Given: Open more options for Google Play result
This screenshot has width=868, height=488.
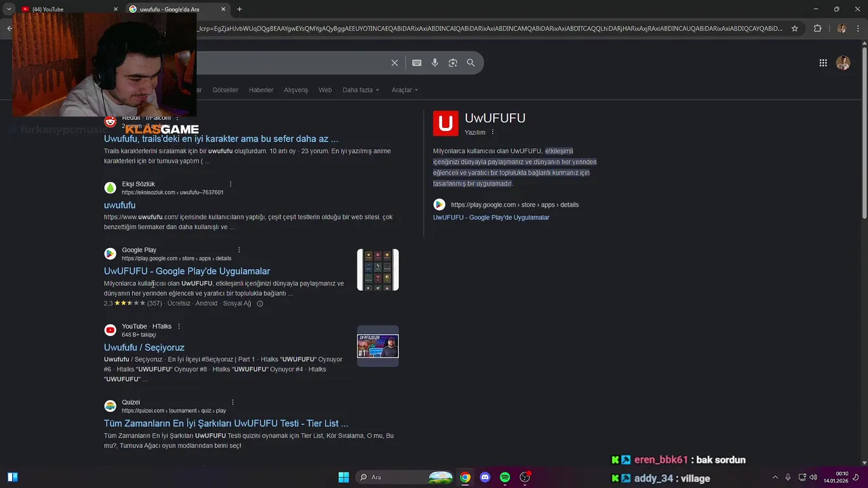Looking at the screenshot, I should click(x=239, y=250).
